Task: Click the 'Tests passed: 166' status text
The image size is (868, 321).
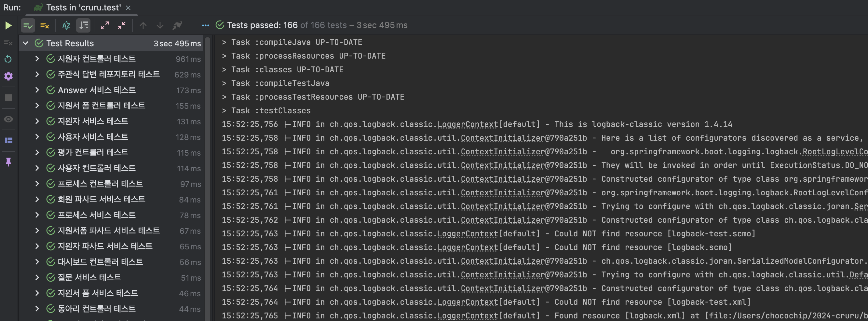Action: (x=262, y=25)
